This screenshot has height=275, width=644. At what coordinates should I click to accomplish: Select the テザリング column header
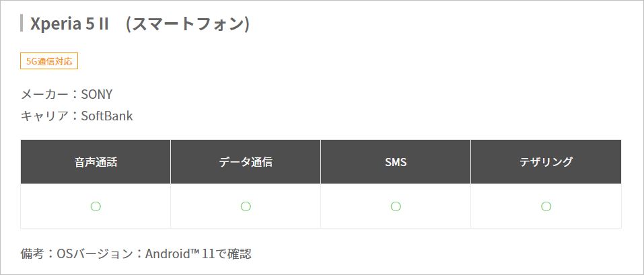pos(546,162)
